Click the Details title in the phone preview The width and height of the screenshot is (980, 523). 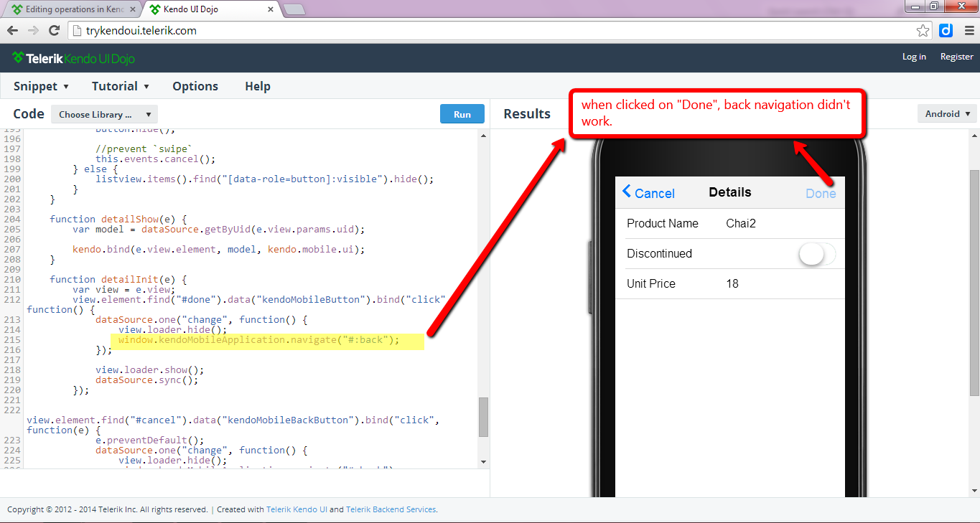point(730,192)
